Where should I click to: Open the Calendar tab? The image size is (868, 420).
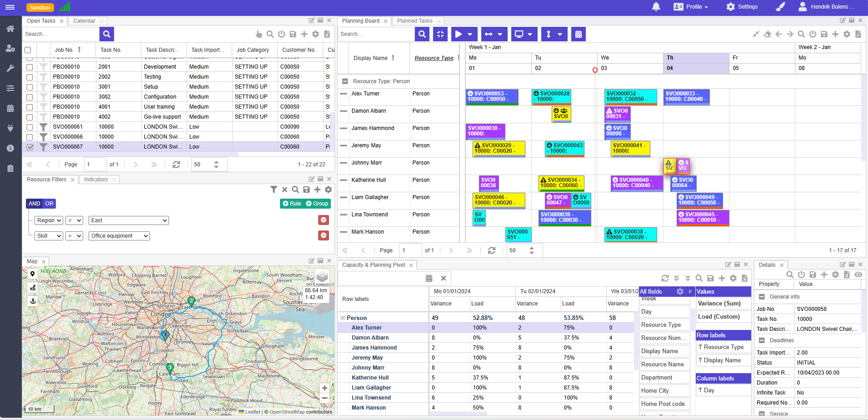pyautogui.click(x=84, y=20)
